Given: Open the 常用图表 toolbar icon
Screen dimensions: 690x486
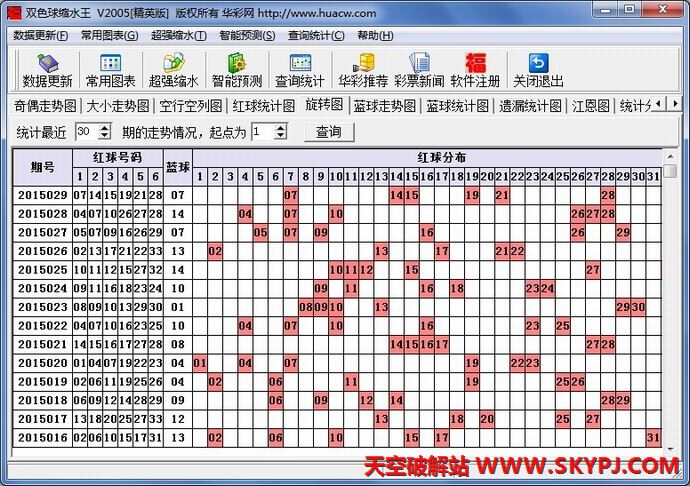Looking at the screenshot, I should 111,70.
